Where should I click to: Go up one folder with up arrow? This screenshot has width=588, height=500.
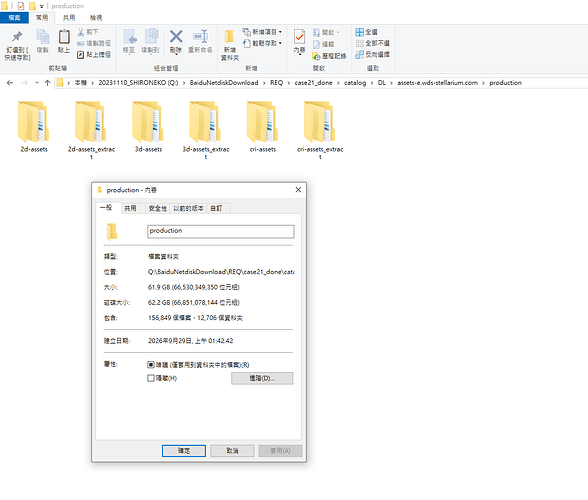47,83
